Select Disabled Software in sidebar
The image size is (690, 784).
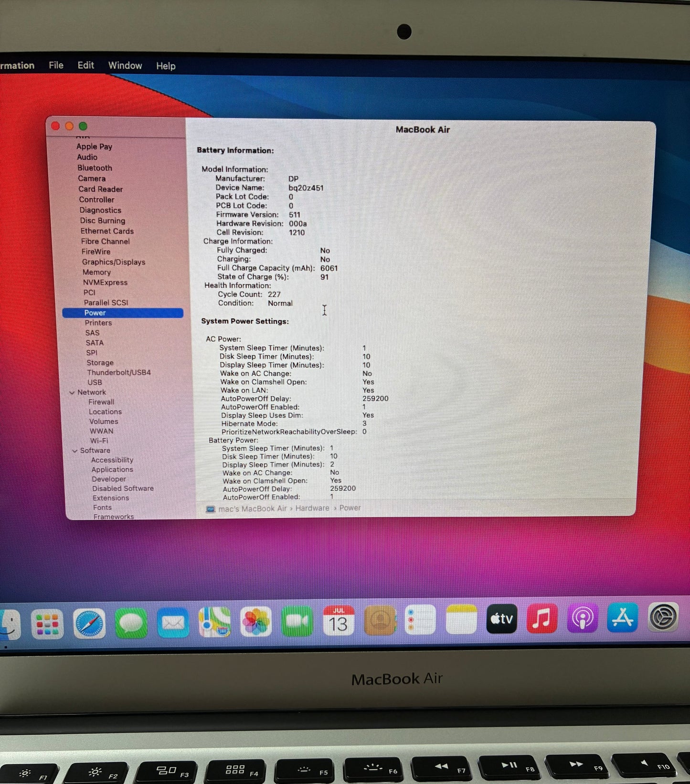click(x=123, y=488)
